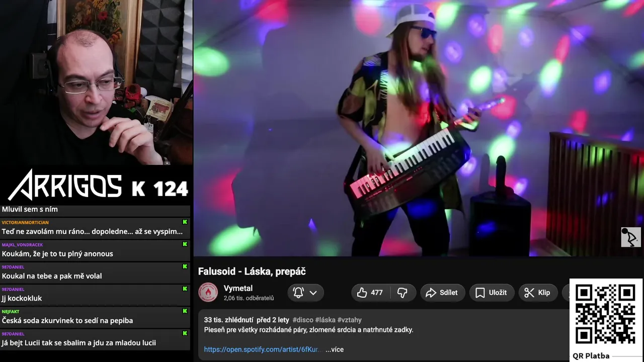
Task: Expand the description with ...více
Action: point(335,349)
